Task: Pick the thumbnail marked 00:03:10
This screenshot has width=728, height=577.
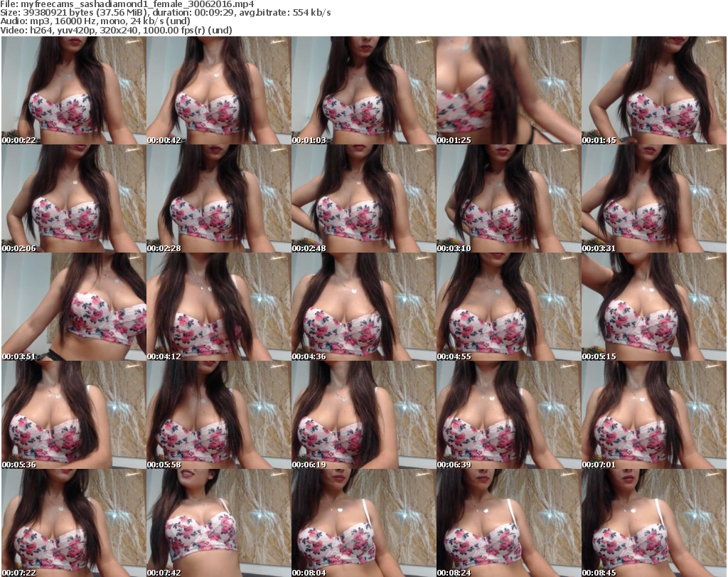Action: click(x=508, y=198)
